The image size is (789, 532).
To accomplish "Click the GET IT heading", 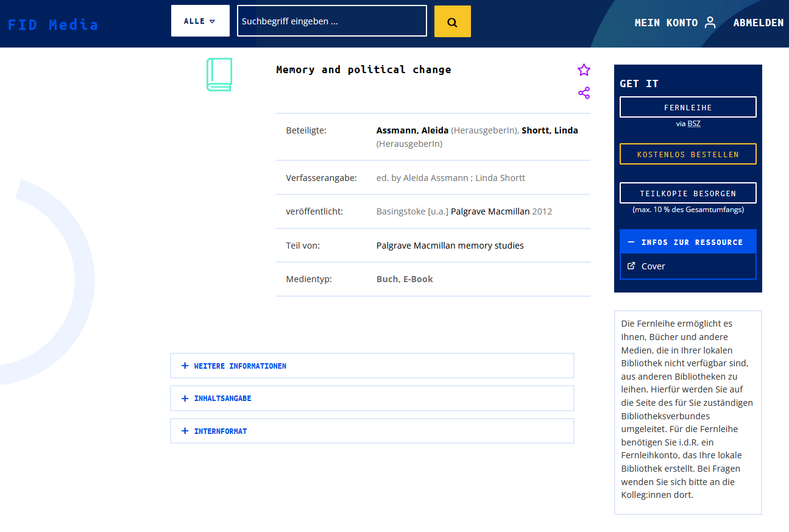I will point(639,84).
